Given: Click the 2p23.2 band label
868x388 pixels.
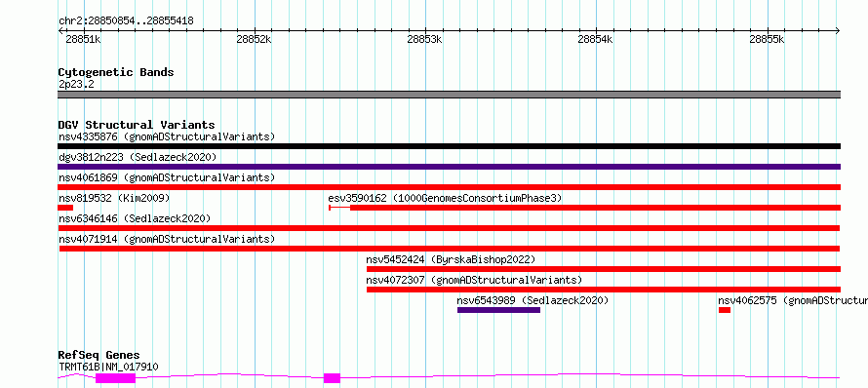Looking at the screenshot, I should (x=76, y=84).
